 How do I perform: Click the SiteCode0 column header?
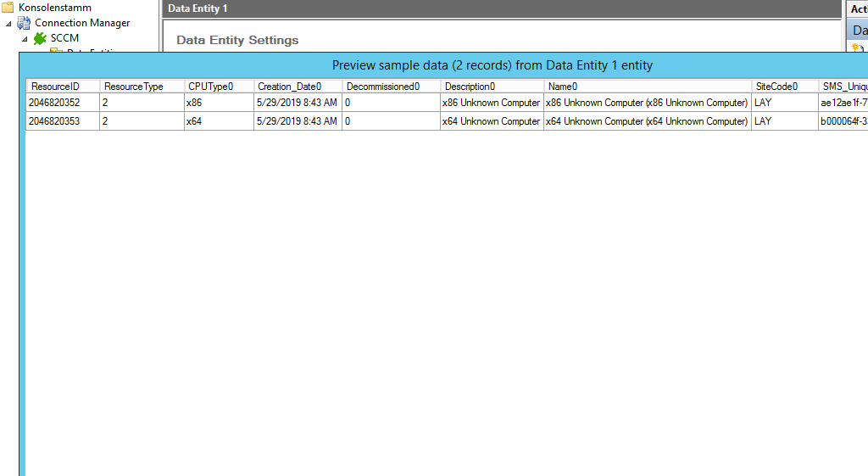coord(776,87)
